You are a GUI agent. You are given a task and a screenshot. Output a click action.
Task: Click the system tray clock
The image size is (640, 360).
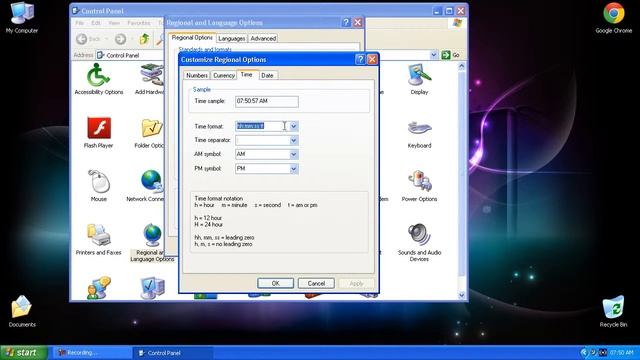pyautogui.click(x=622, y=353)
